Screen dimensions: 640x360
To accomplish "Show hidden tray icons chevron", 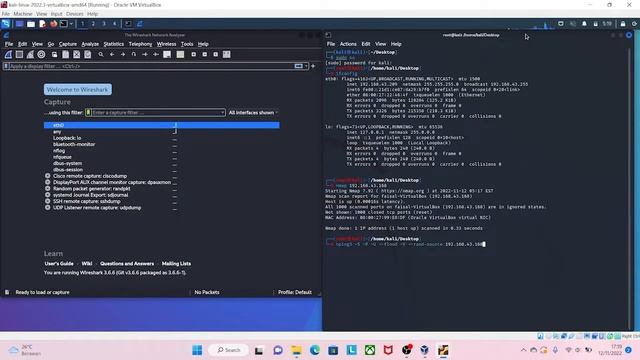I will point(523,350).
